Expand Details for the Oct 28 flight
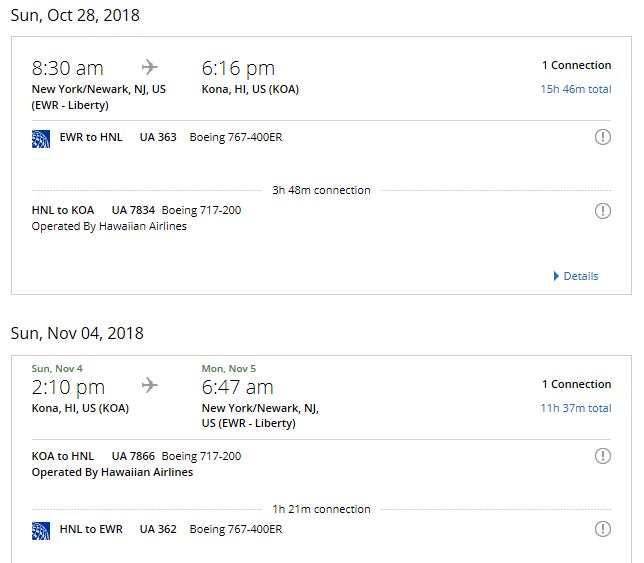 [x=576, y=276]
